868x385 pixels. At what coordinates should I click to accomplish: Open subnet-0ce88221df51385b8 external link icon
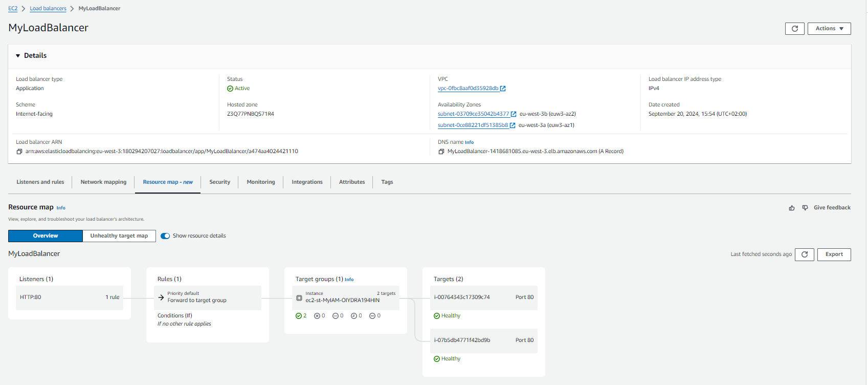513,125
